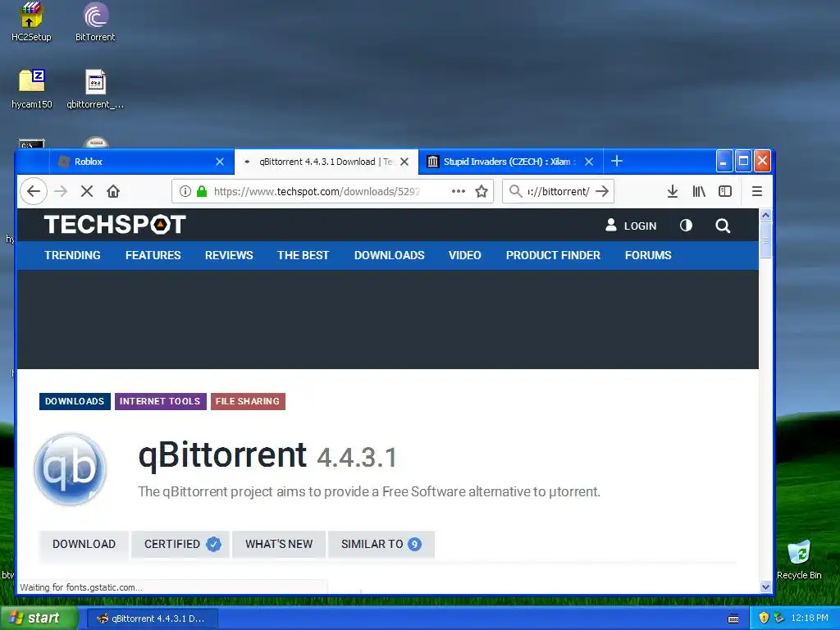Close the qBittorrent Download tab

tap(404, 162)
